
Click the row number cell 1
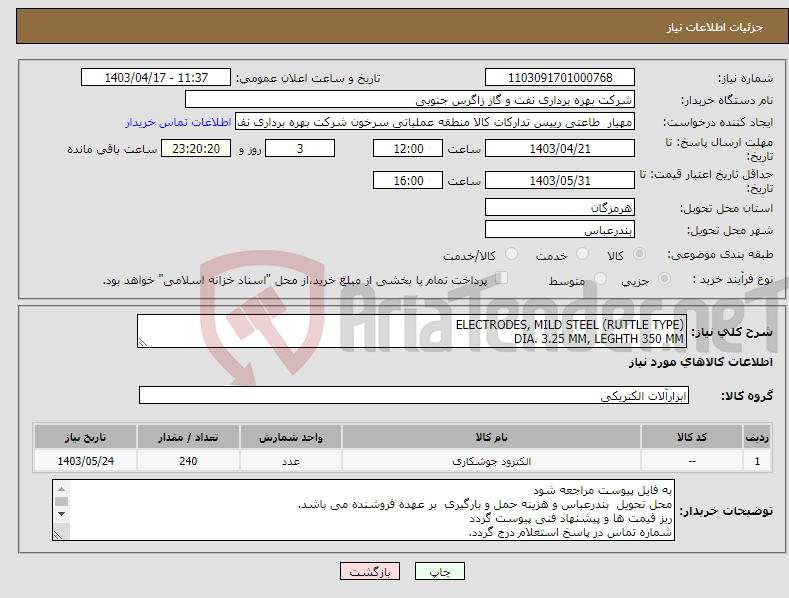[x=757, y=461]
